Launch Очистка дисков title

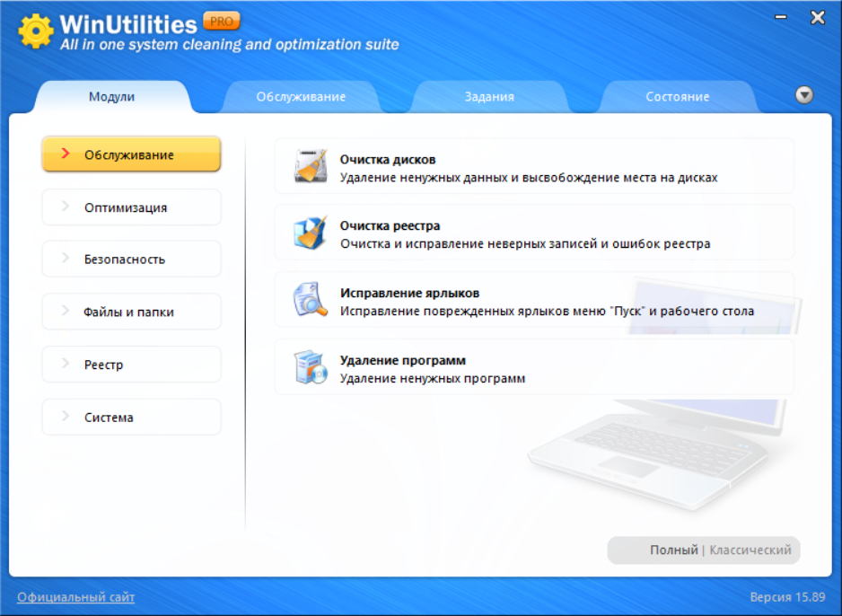(x=388, y=160)
